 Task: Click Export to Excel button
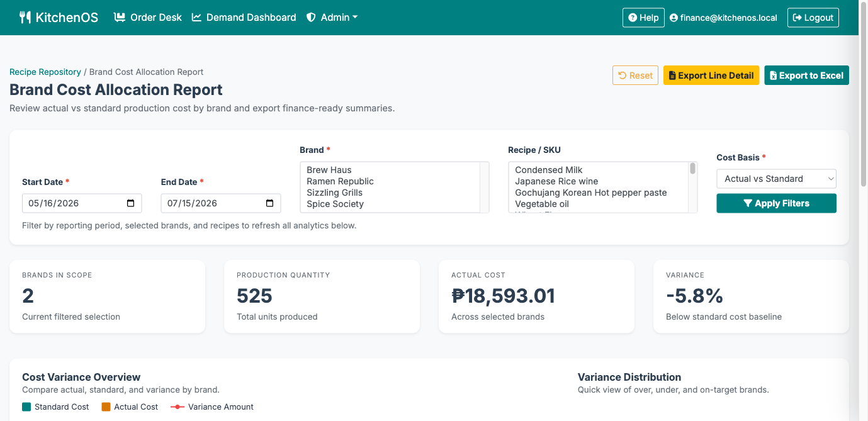pyautogui.click(x=806, y=76)
